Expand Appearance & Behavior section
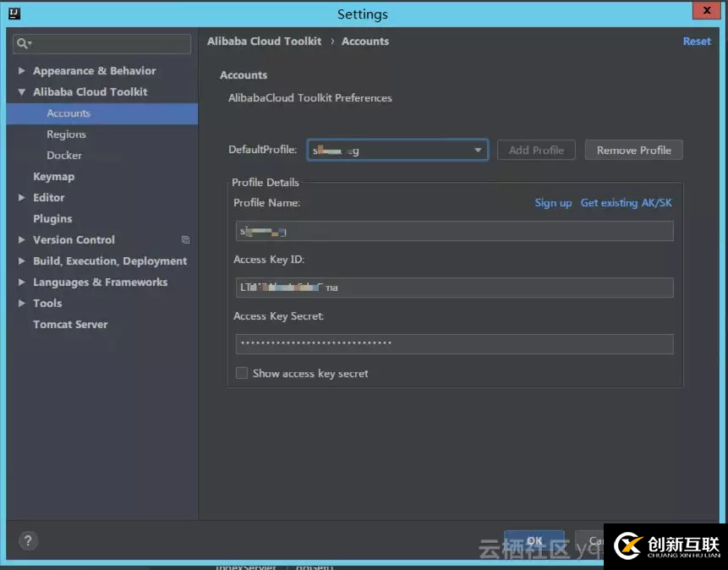 pyautogui.click(x=22, y=71)
